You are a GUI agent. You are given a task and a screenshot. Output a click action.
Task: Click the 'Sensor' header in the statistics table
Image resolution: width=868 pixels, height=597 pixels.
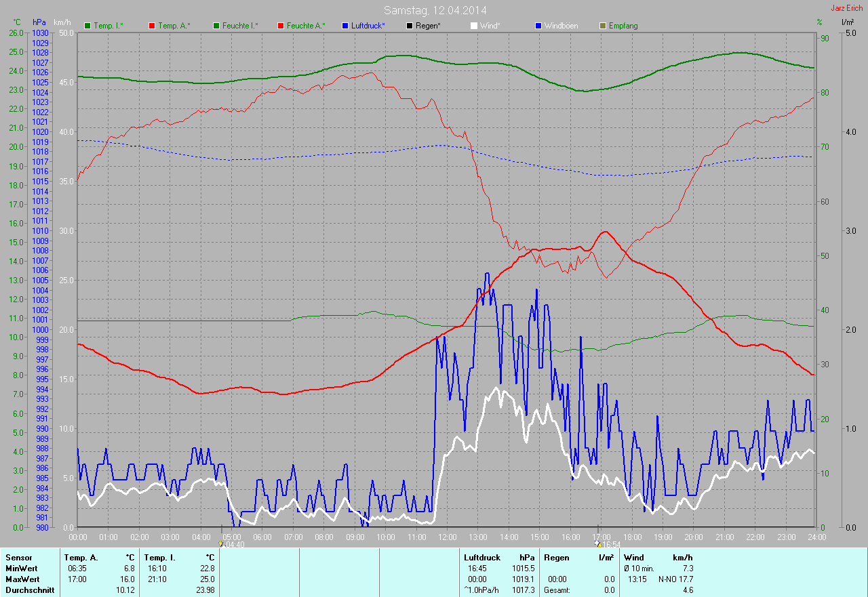click(x=18, y=558)
